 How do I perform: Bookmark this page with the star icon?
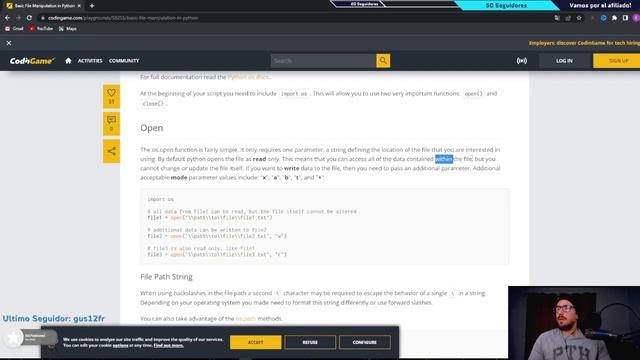click(x=579, y=18)
